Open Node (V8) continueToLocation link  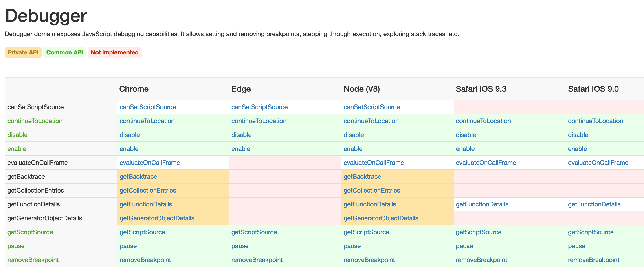coord(371,121)
